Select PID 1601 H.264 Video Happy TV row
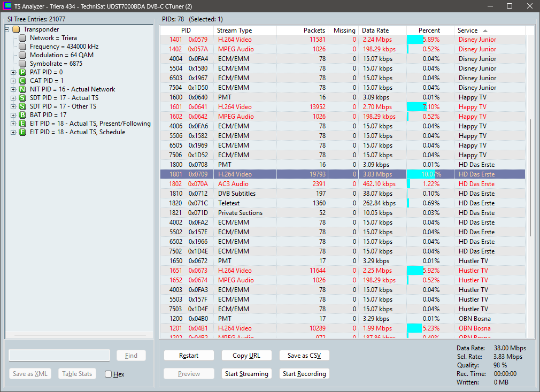The width and height of the screenshot is (540, 392). click(x=342, y=107)
